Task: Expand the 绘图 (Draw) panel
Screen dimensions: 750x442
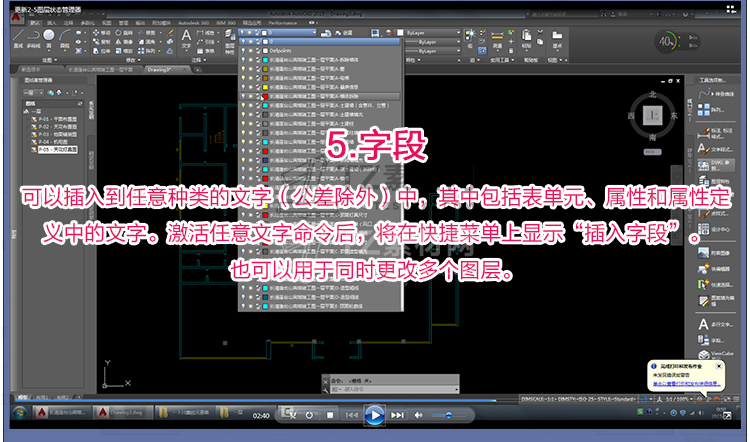Action: pos(49,60)
